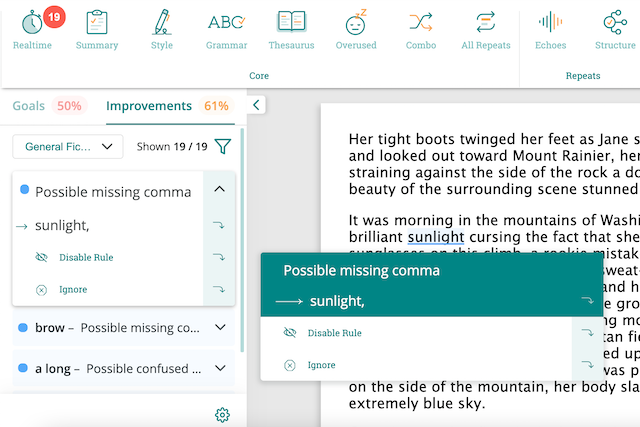This screenshot has width=640, height=427.
Task: Click arrow beside Ignore in sidebar
Action: (219, 289)
